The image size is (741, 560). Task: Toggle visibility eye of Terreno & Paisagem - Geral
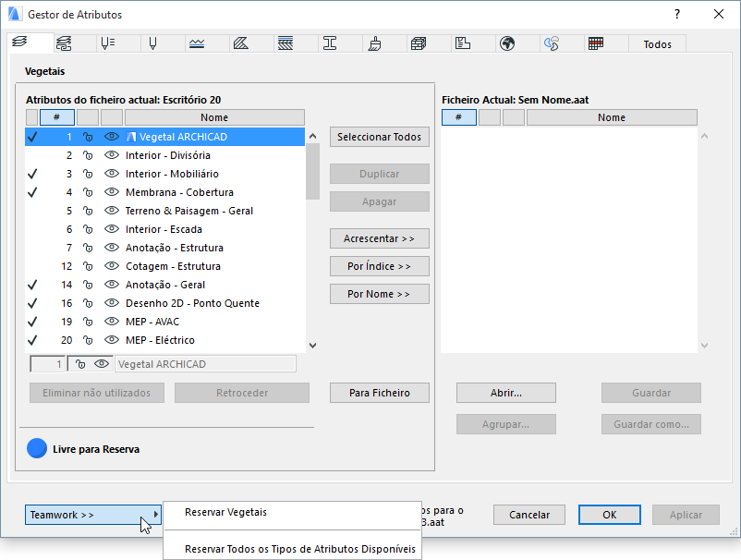point(112,211)
